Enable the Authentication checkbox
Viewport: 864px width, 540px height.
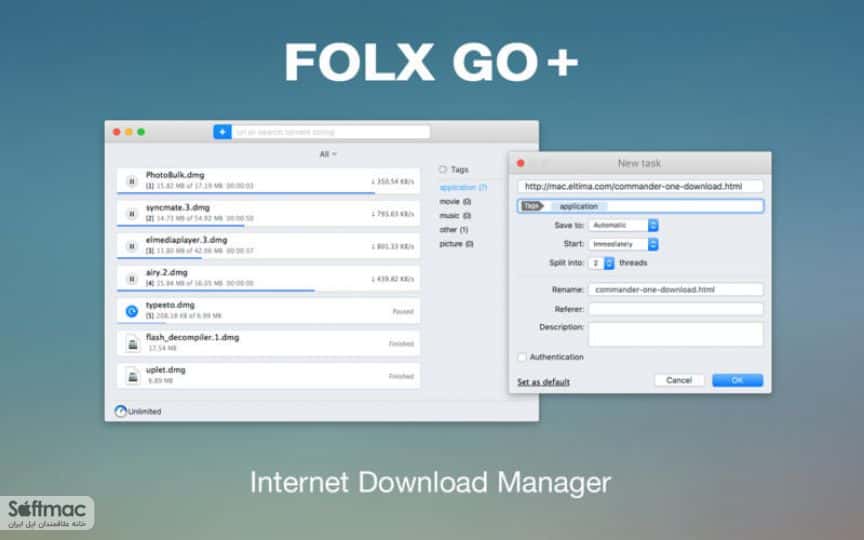(522, 357)
